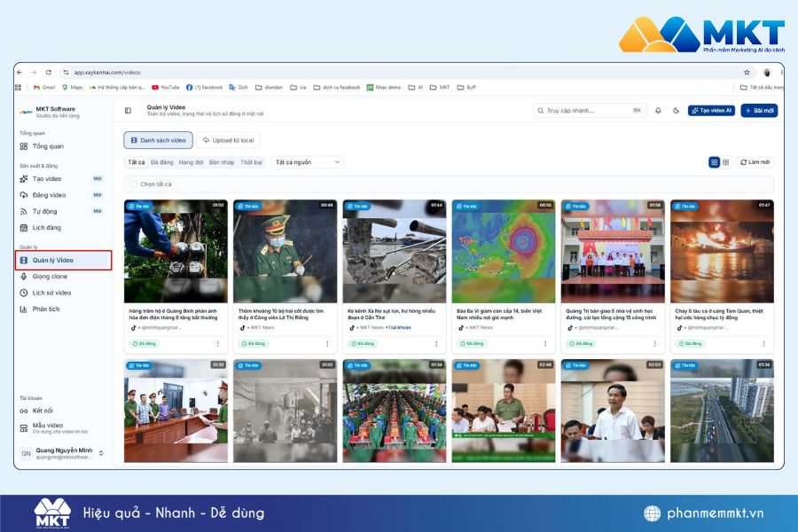Open video thumbnail with 01:33 duration

pyautogui.click(x=176, y=411)
